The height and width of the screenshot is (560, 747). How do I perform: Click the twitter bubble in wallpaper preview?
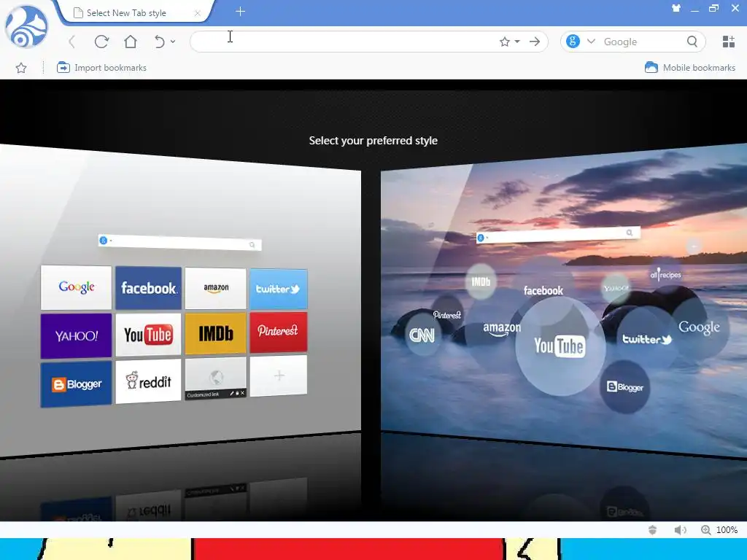pos(646,339)
